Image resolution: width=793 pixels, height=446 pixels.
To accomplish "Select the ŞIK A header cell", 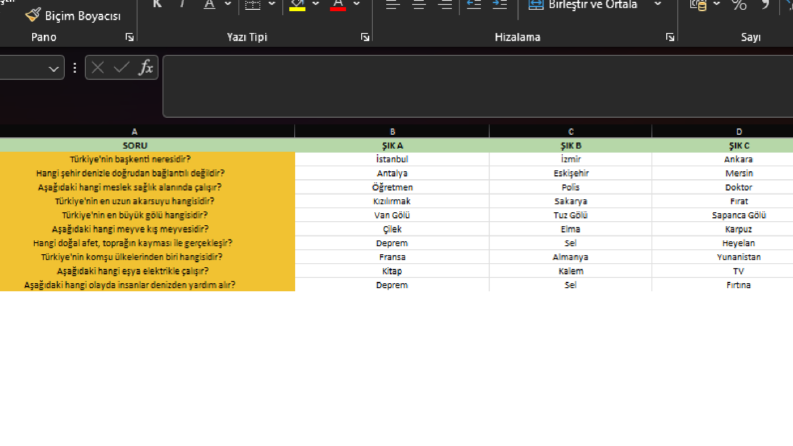I will point(392,146).
